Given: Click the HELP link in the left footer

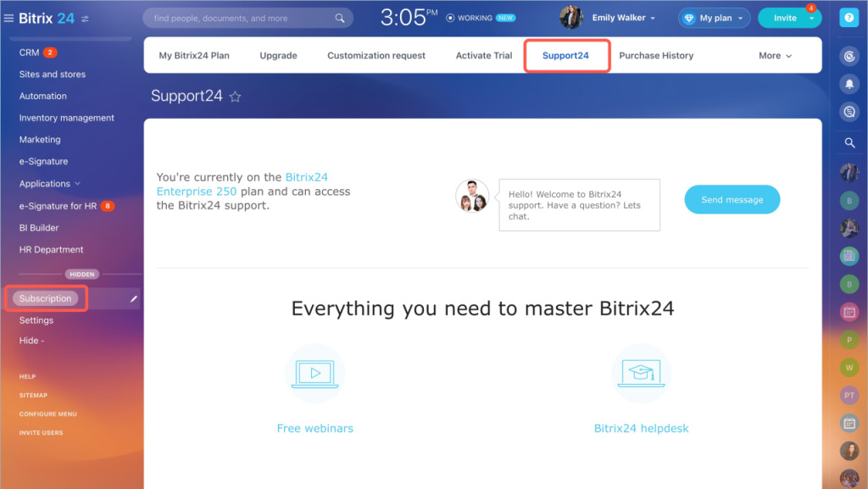Looking at the screenshot, I should (x=27, y=376).
